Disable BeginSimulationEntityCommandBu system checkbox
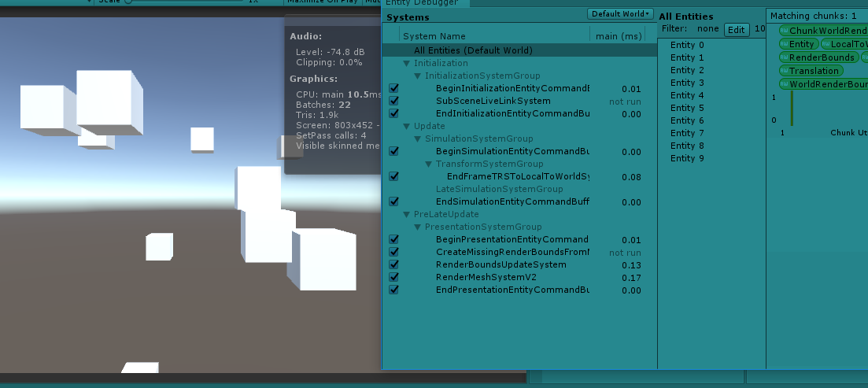 [x=393, y=151]
